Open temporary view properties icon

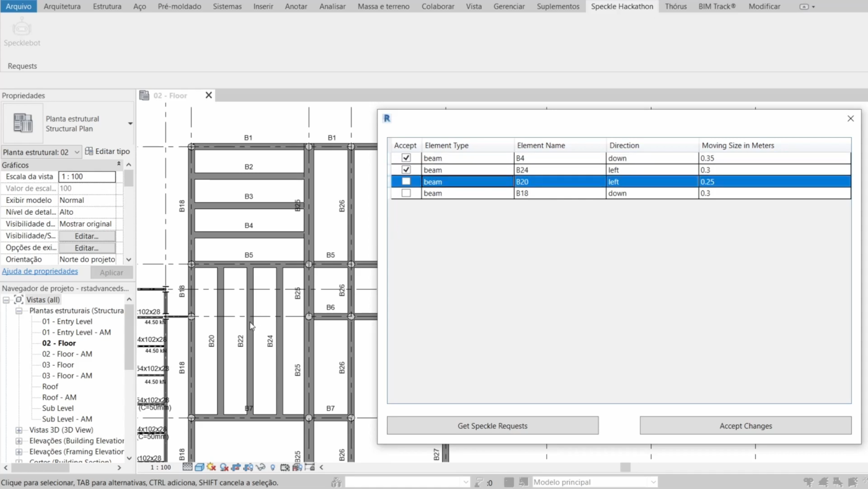[x=285, y=467]
